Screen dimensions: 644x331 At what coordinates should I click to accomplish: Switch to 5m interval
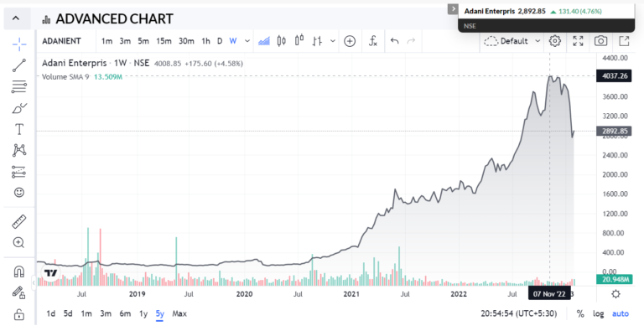coord(143,41)
